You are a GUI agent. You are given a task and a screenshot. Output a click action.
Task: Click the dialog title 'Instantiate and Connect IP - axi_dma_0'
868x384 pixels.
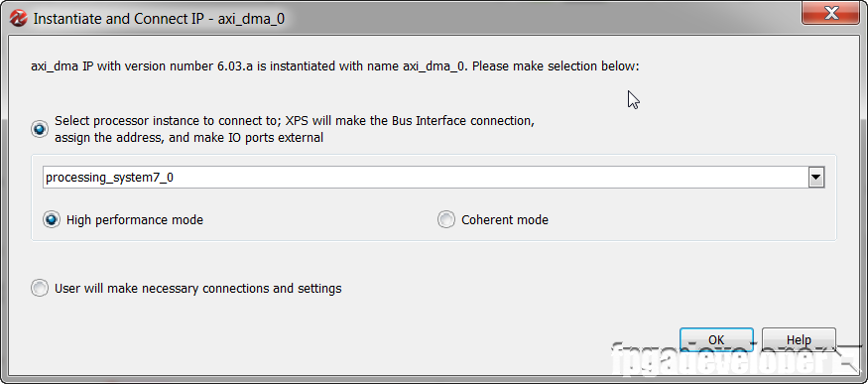pos(159,19)
